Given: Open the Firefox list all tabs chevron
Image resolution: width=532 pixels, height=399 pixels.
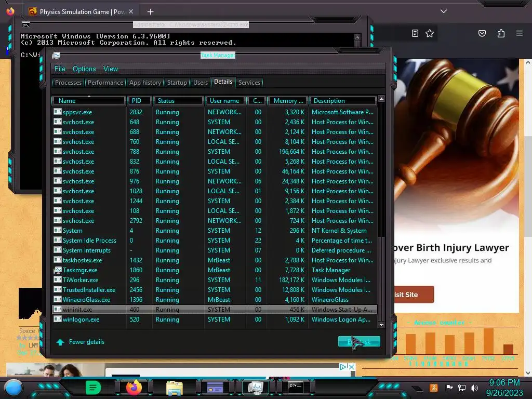Looking at the screenshot, I should (444, 11).
